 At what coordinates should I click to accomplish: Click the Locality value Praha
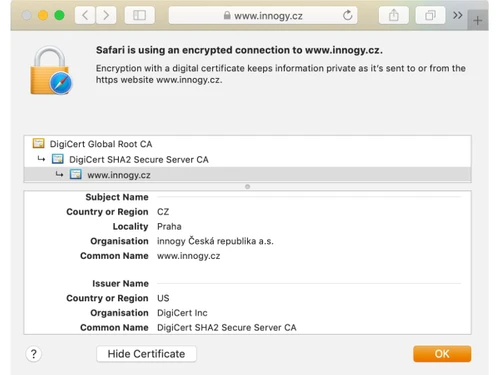click(169, 226)
